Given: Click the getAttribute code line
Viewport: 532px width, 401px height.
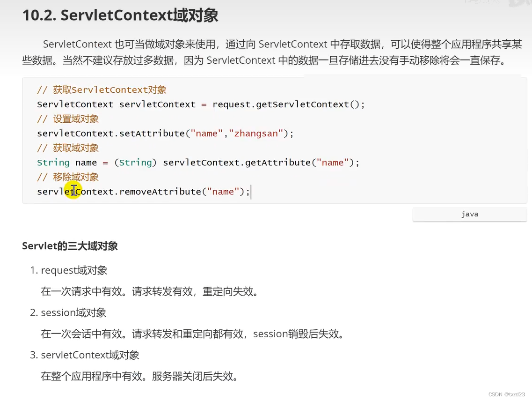Looking at the screenshot, I should coord(197,162).
